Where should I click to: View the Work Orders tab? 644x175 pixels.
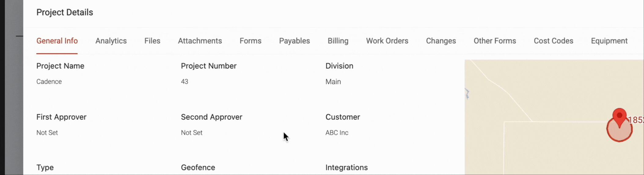coord(387,41)
